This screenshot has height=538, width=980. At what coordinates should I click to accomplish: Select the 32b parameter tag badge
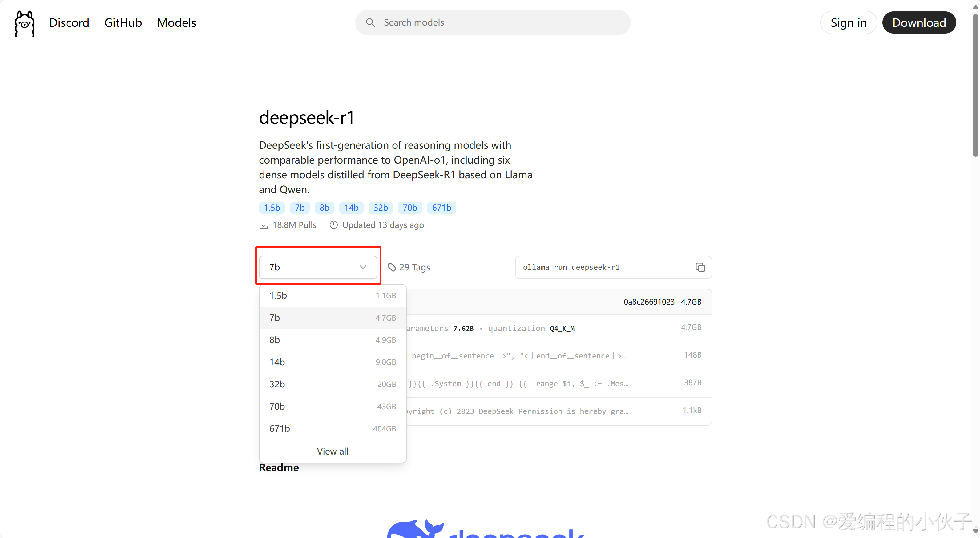[x=381, y=208]
